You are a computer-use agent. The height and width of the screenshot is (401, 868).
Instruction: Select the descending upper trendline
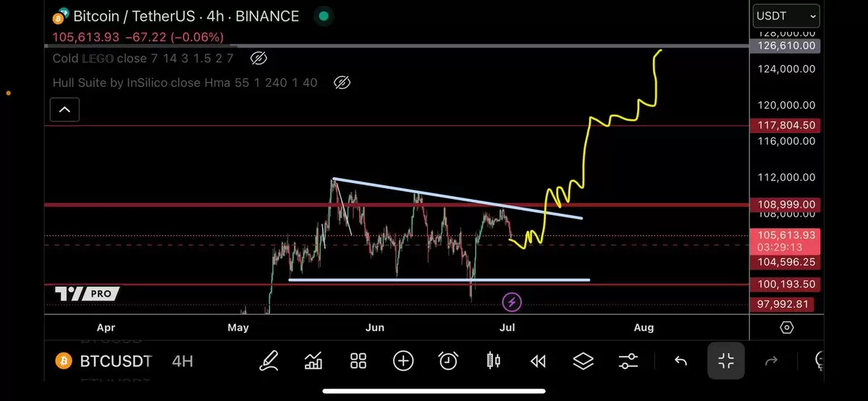[458, 198]
